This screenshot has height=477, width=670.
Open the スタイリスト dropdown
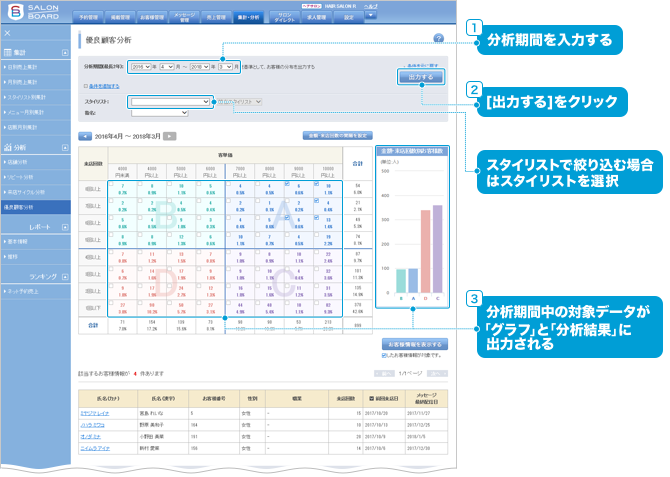click(x=170, y=102)
